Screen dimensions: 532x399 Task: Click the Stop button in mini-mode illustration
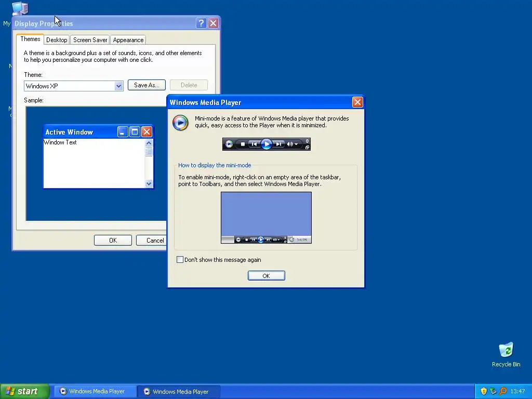click(243, 144)
